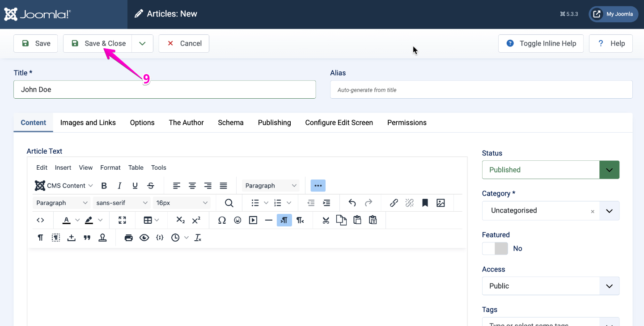Viewport: 644px width, 326px height.
Task: Open the Status dropdown showing Published
Action: pos(551,170)
